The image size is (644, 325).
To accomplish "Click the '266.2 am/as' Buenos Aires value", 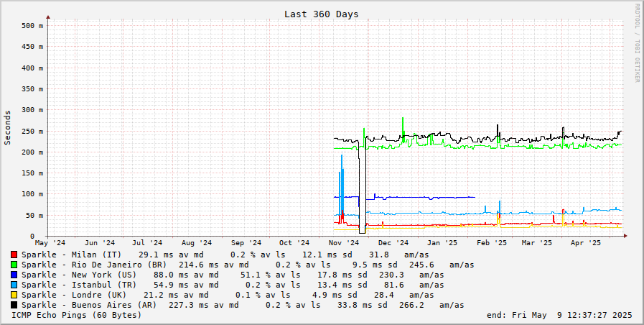I will (x=431, y=306).
